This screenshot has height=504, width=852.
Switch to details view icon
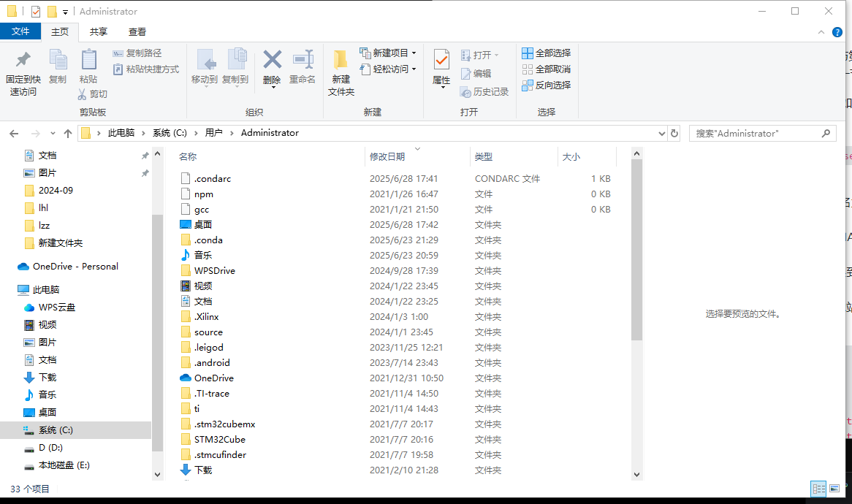[818, 488]
